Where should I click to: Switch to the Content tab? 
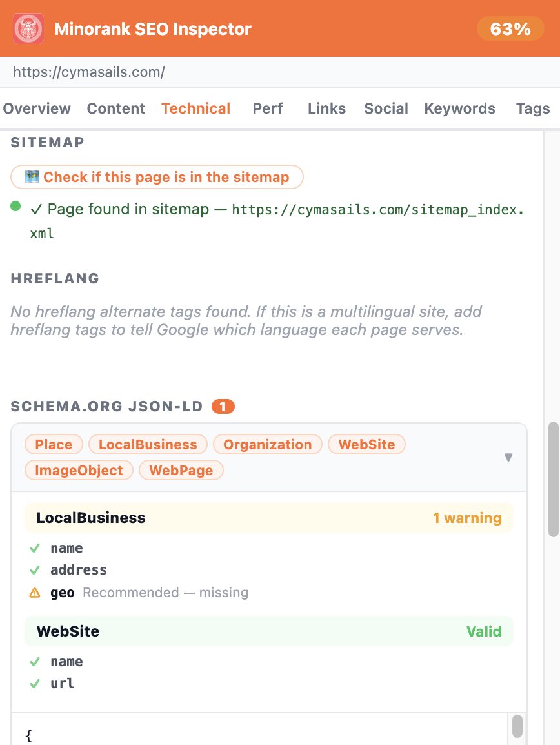pos(116,108)
